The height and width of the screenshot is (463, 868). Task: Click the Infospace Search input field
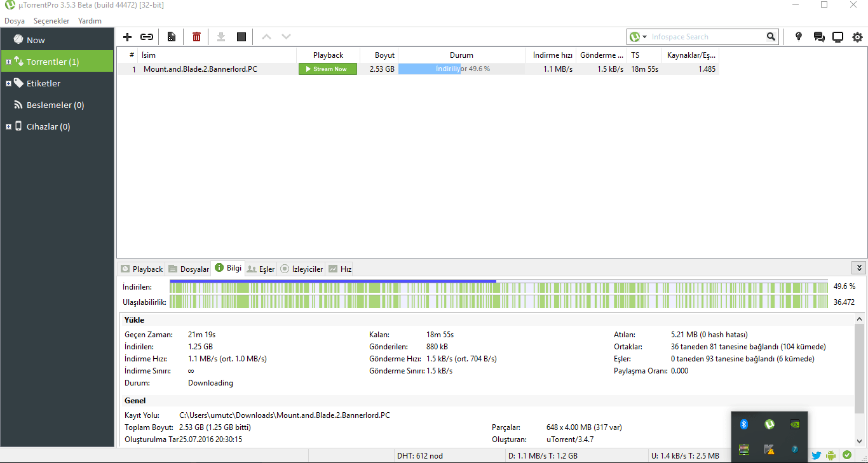(x=707, y=37)
